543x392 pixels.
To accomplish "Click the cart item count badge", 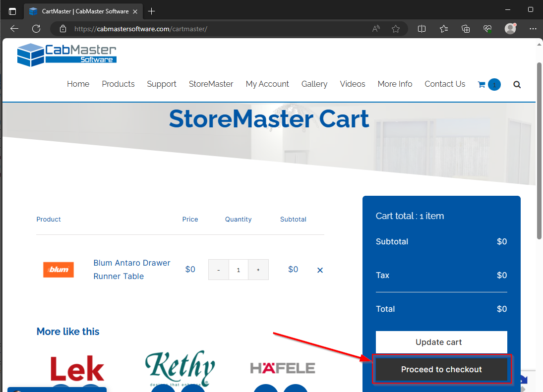I will [x=494, y=85].
